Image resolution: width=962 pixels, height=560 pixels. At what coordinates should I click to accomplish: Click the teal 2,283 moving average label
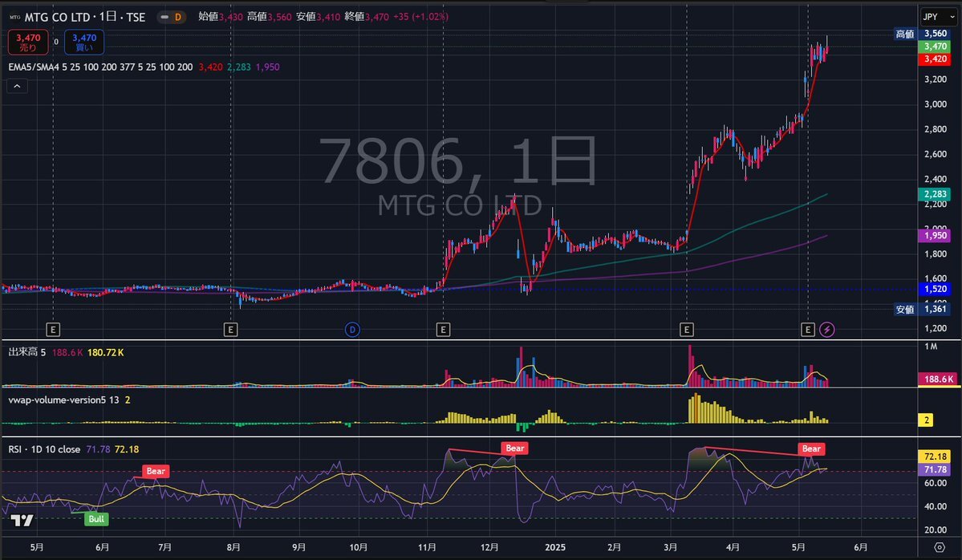tap(936, 194)
